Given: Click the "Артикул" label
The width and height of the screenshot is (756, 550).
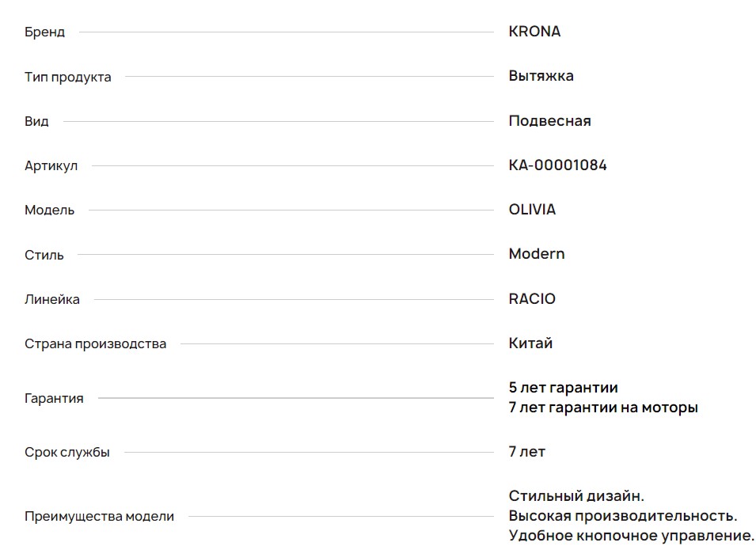Looking at the screenshot, I should pyautogui.click(x=51, y=165).
